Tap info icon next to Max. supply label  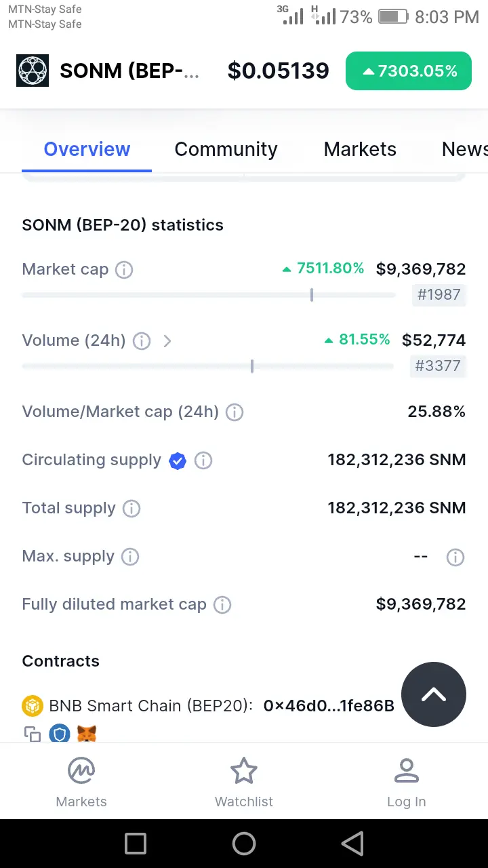[x=130, y=557]
